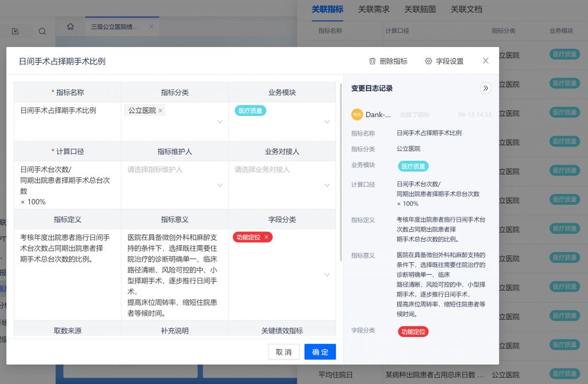588x384 pixels.
Task: Click the 计算口径 text area
Action: pyautogui.click(x=68, y=185)
